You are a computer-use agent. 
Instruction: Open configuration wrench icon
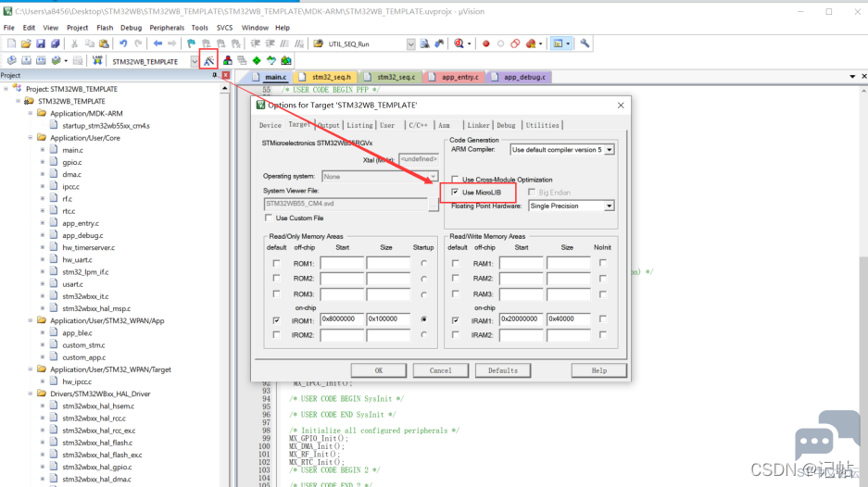585,44
